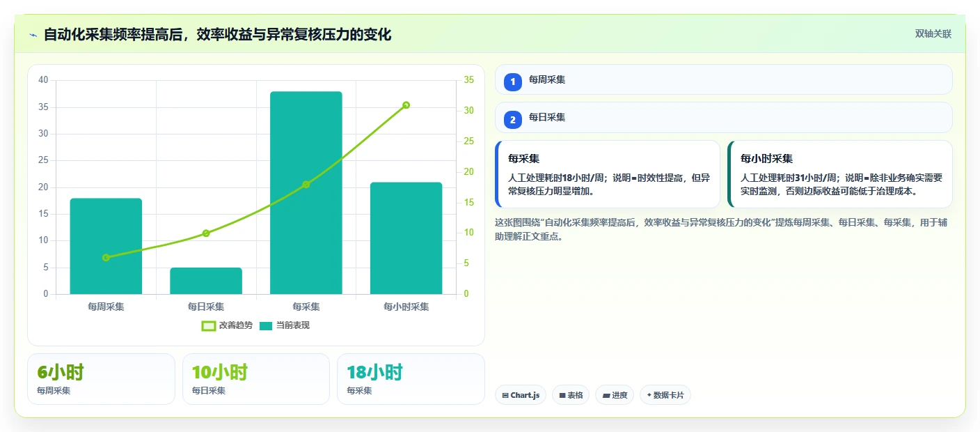Viewport: 980px width, 432px height.
Task: Click trend line point on 每采集 bar
Action: (306, 185)
